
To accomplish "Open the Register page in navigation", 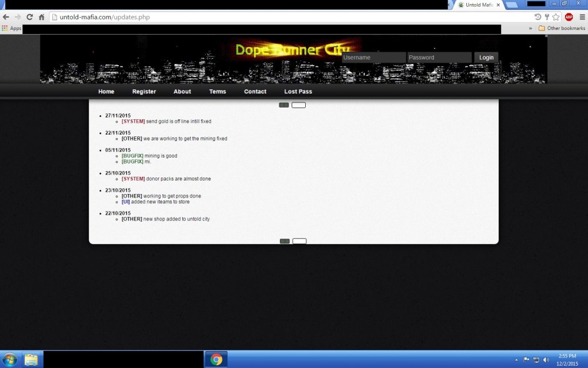I will click(x=144, y=92).
